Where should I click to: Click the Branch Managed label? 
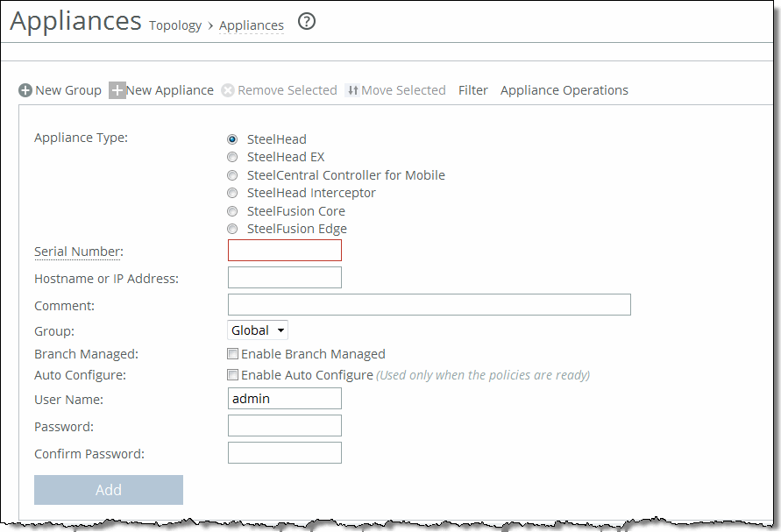click(x=86, y=354)
